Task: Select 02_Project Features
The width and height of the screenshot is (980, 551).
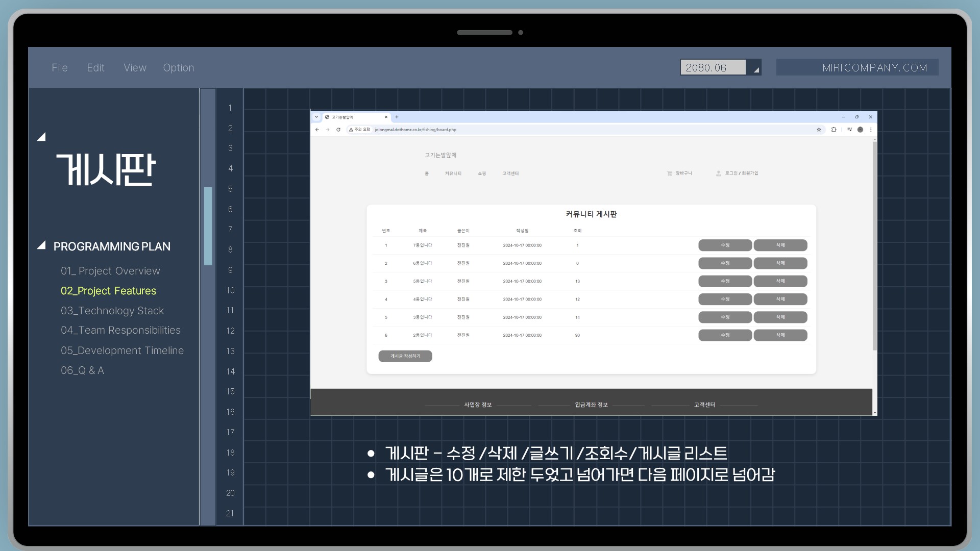Action: (x=108, y=291)
